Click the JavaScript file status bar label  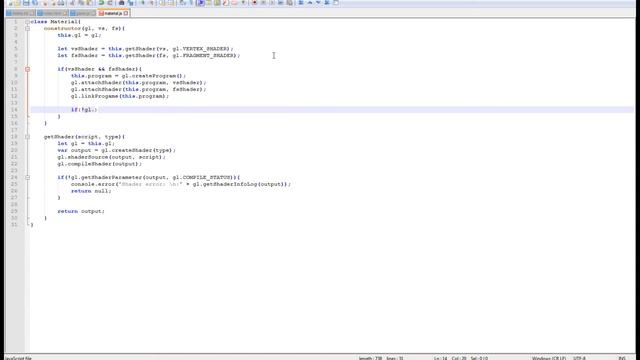click(18, 358)
